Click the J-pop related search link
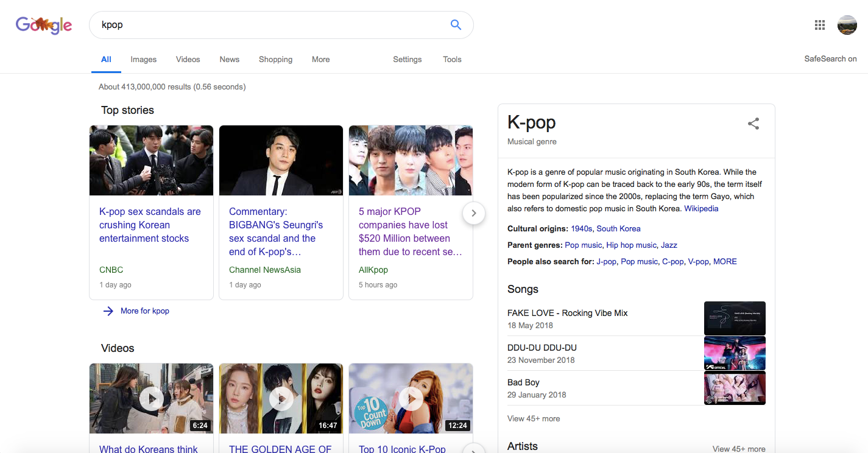 coord(606,262)
